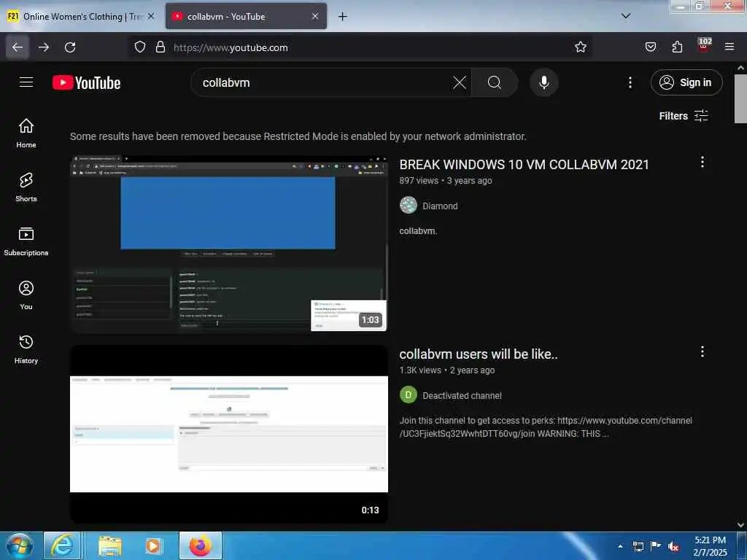Clear the search text with X icon
Screen dimensions: 747x560
point(460,82)
